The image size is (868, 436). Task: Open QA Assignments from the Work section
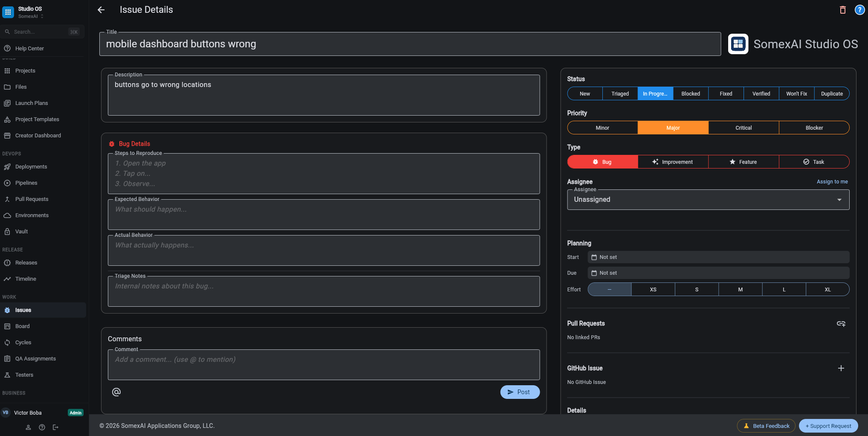click(35, 358)
